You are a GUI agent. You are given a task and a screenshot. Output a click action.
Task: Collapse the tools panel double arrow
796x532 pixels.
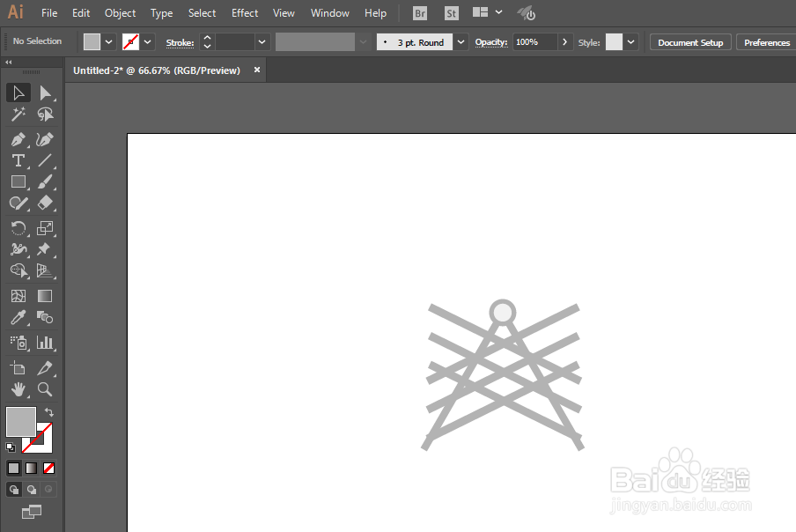tap(9, 62)
